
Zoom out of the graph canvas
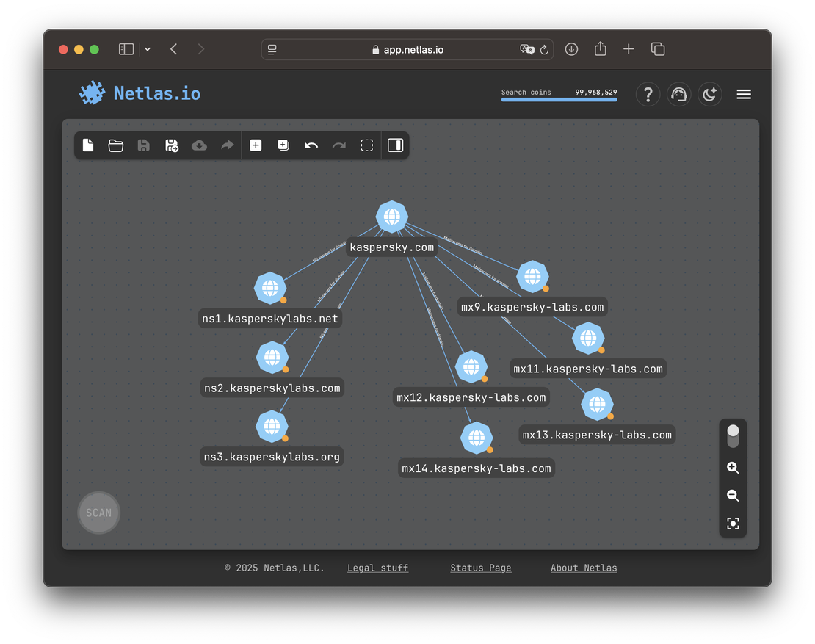click(733, 496)
